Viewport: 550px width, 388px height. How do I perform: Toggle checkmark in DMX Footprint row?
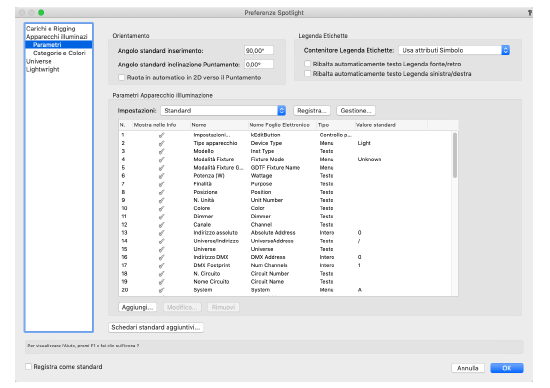161,266
